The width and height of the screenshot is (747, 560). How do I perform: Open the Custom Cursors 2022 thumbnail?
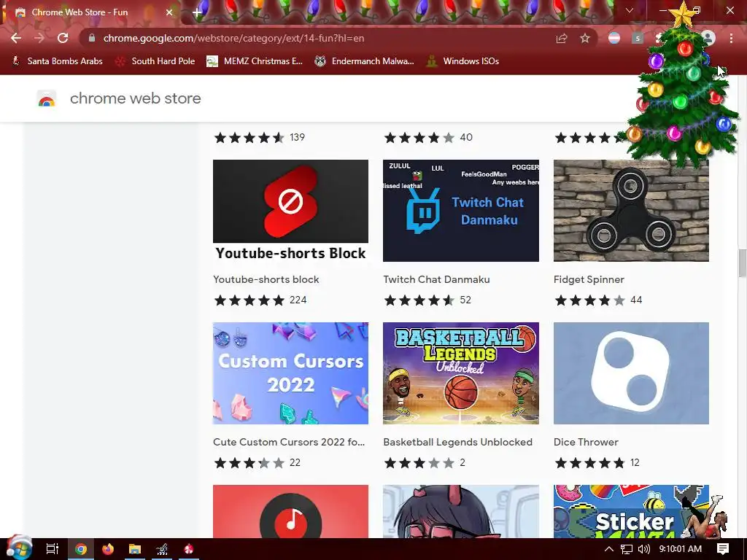290,373
